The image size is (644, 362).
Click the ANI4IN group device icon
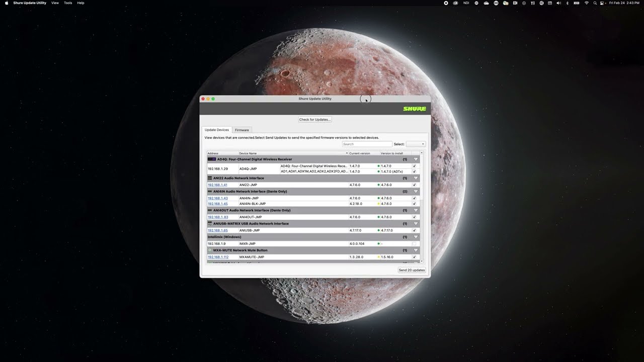[210, 192]
